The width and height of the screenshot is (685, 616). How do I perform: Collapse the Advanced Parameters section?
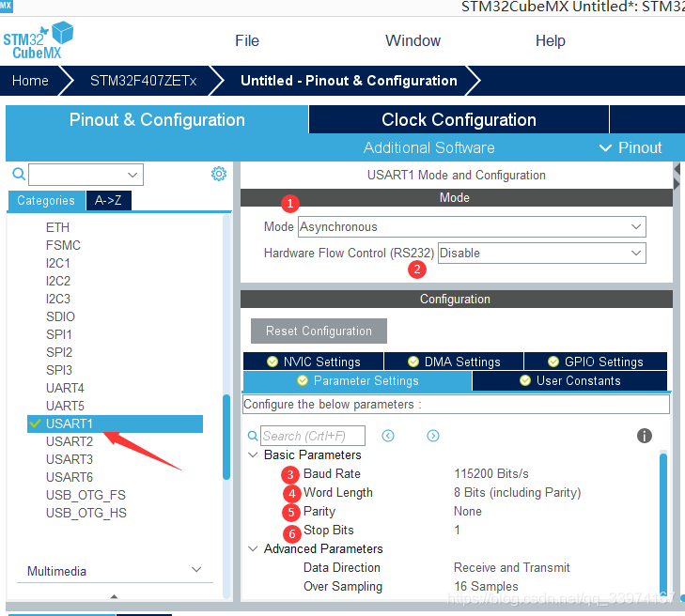(253, 549)
